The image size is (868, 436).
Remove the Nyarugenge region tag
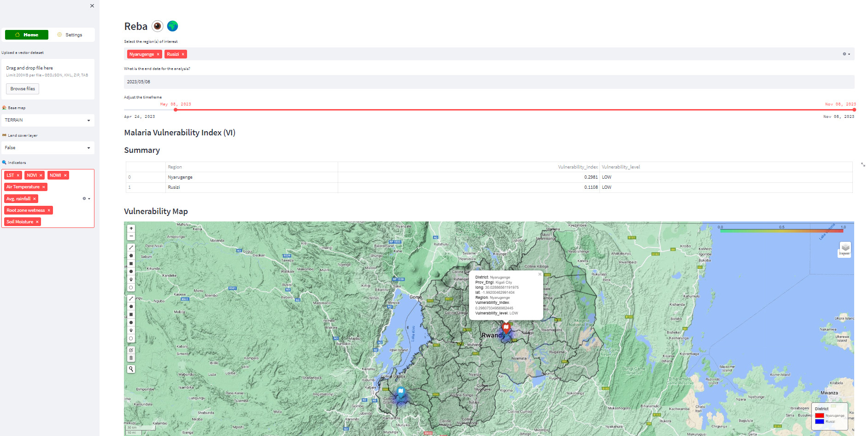point(158,54)
